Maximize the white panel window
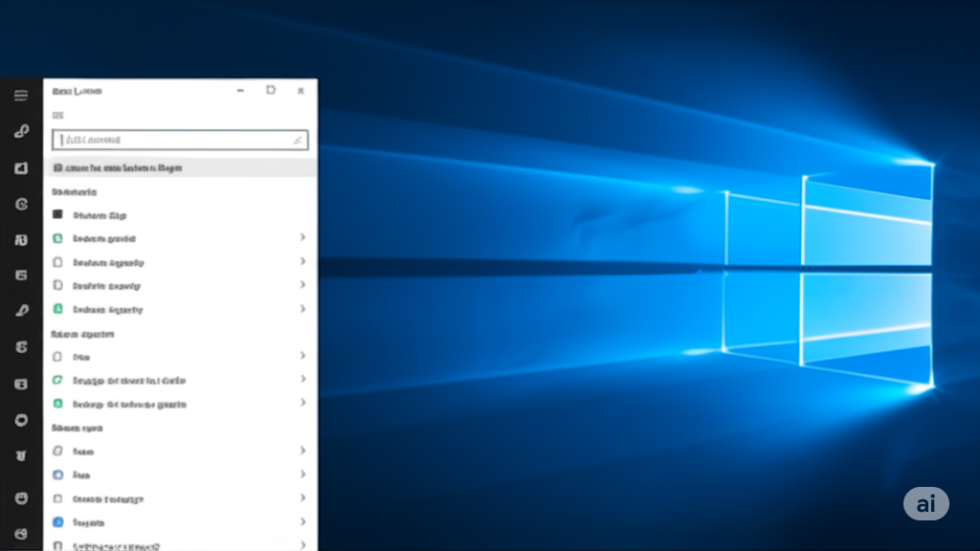The height and width of the screenshot is (551, 980). 271,90
